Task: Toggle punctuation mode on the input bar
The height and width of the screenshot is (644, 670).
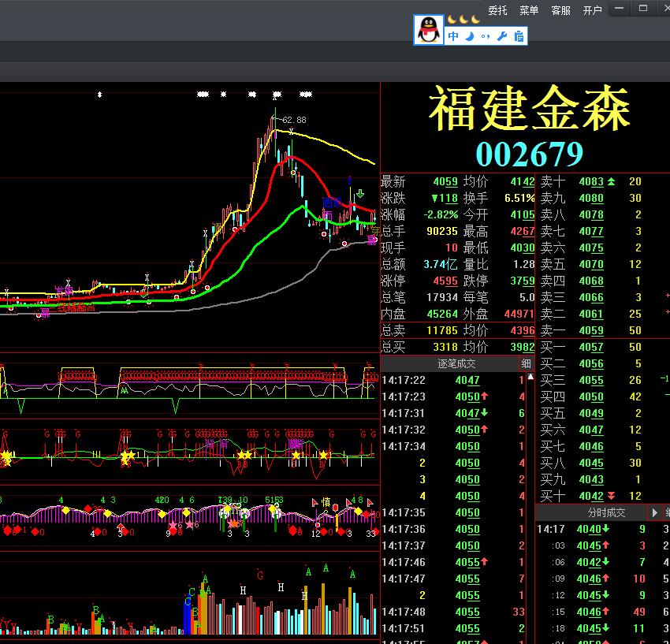Action: [x=486, y=37]
